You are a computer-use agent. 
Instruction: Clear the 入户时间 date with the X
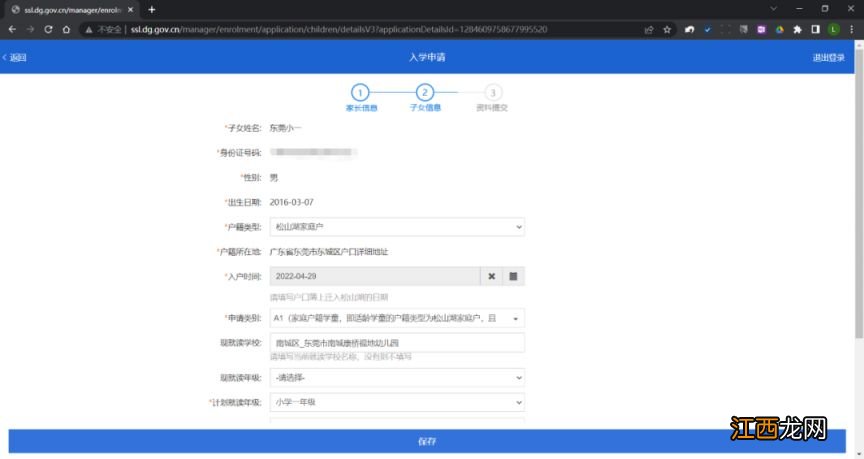point(492,276)
